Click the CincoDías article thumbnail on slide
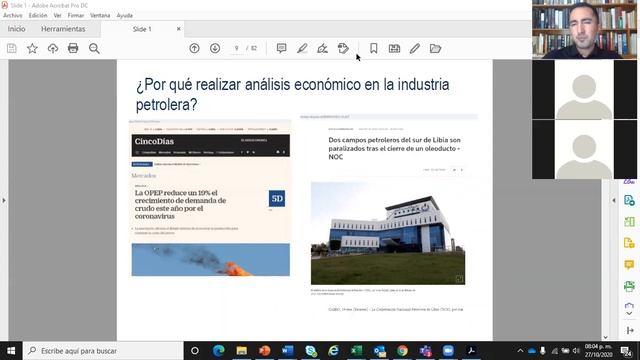The width and height of the screenshot is (640, 360). coord(211,198)
